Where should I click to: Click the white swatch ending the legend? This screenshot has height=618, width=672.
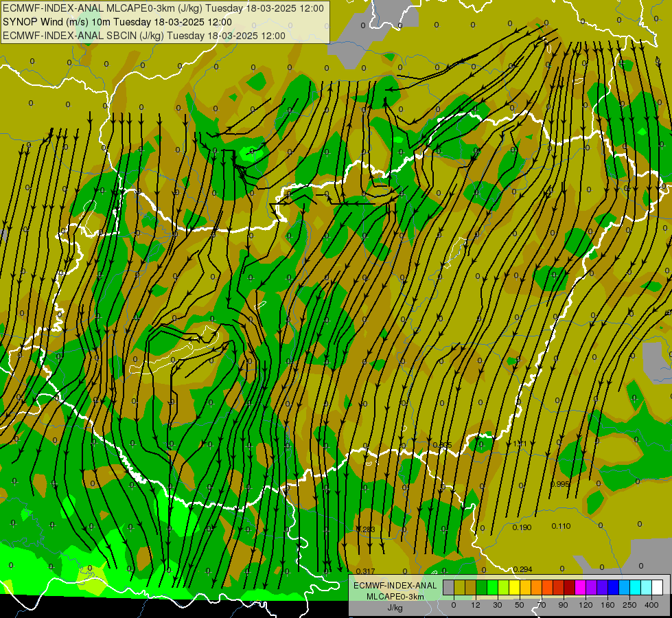657,587
